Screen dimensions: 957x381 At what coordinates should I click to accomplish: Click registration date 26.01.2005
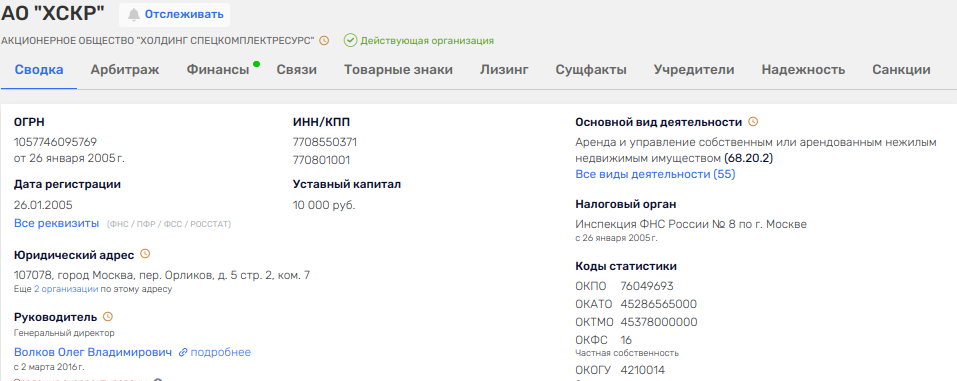pyautogui.click(x=43, y=205)
